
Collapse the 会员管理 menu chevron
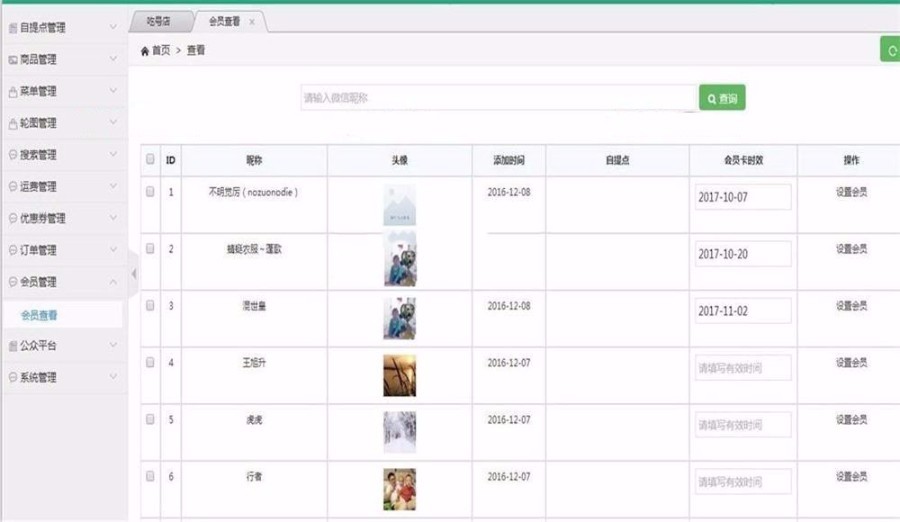113,282
